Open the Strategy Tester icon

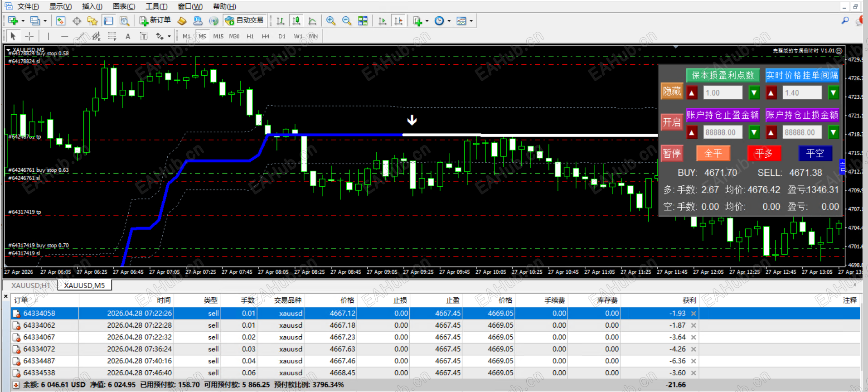124,21
